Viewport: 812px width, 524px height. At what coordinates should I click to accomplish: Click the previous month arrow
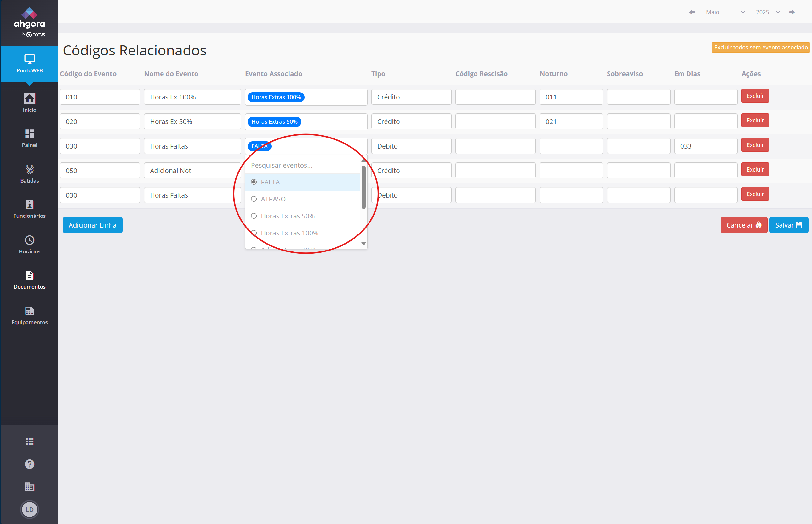tap(692, 12)
